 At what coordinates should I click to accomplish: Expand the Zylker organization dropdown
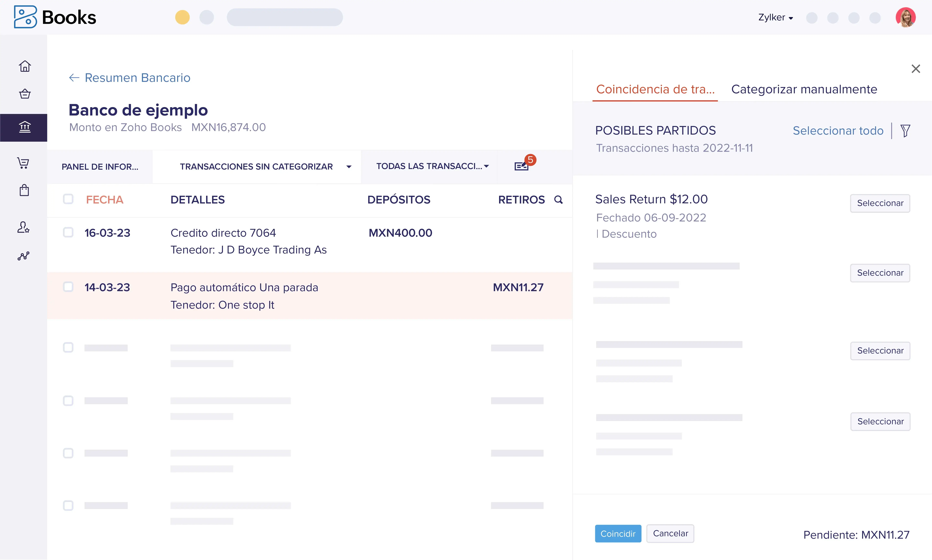point(775,17)
